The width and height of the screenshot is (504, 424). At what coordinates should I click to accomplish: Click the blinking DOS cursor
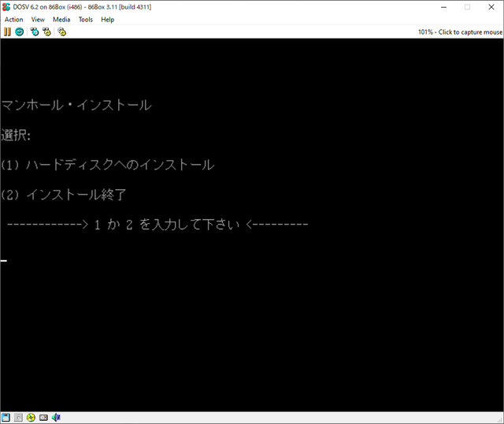(x=3, y=261)
